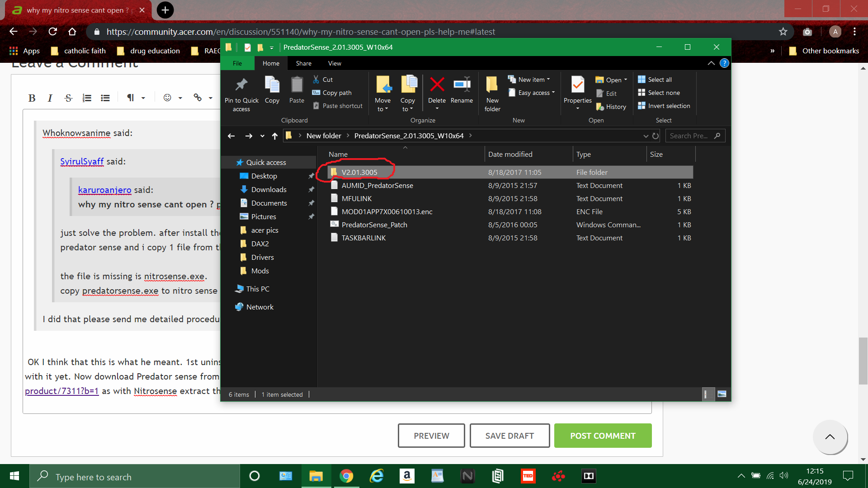Expand the V2.01.3005 folder
The height and width of the screenshot is (488, 868).
coord(359,172)
